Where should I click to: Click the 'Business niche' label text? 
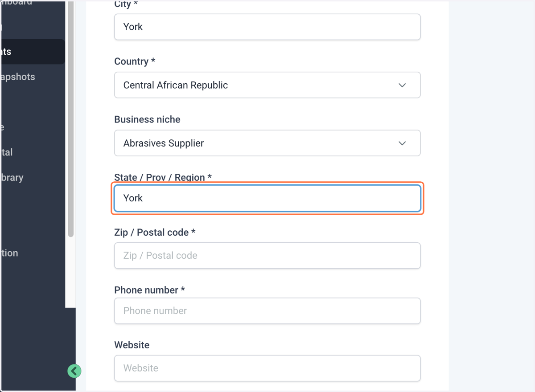pos(147,119)
